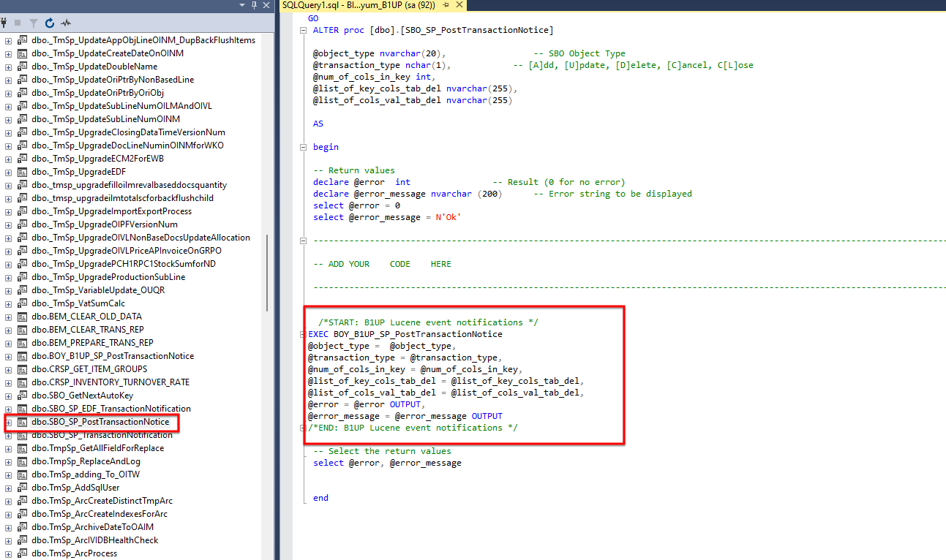The image size is (946, 560).
Task: Click stored procedure icon of dbo.BEM_PREPARE_TRANS_REP
Action: pos(23,343)
